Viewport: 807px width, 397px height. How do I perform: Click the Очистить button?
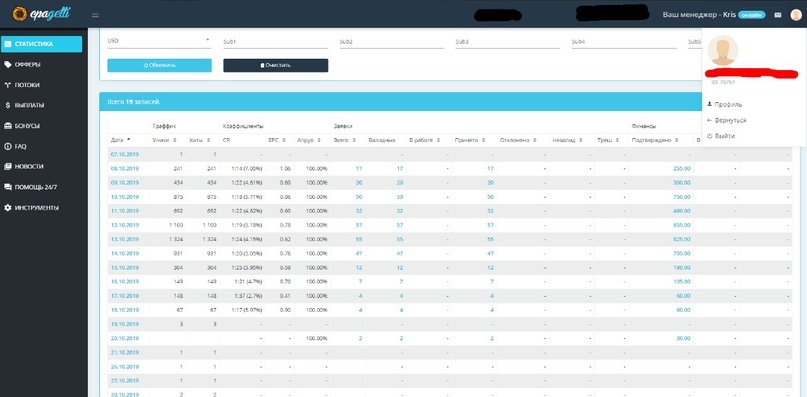pos(275,65)
